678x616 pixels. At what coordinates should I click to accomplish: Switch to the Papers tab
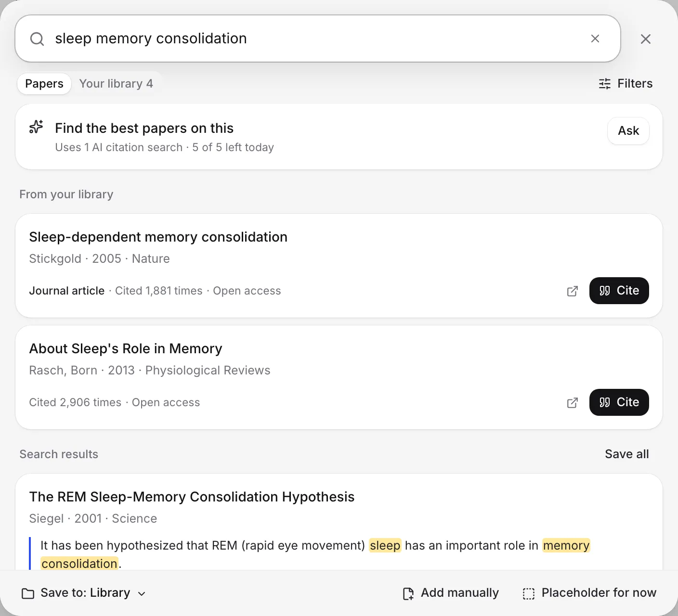click(44, 84)
